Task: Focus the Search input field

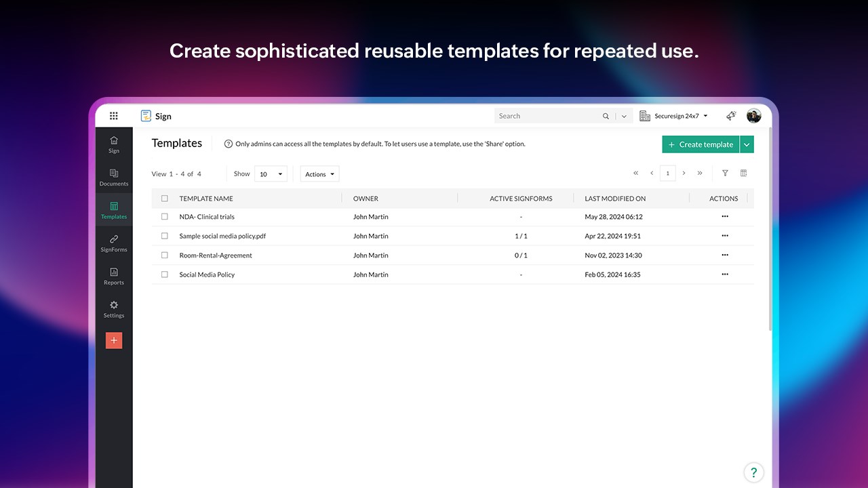Action: click(547, 116)
